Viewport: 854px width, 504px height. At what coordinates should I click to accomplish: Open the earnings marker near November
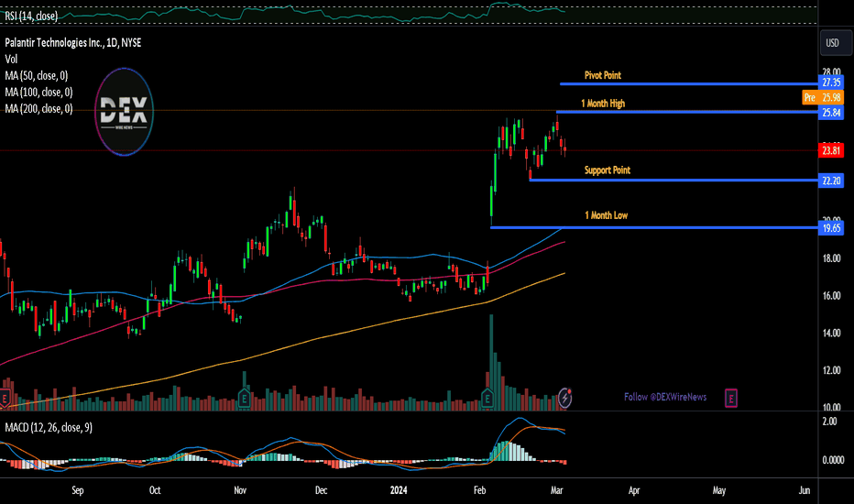(244, 399)
